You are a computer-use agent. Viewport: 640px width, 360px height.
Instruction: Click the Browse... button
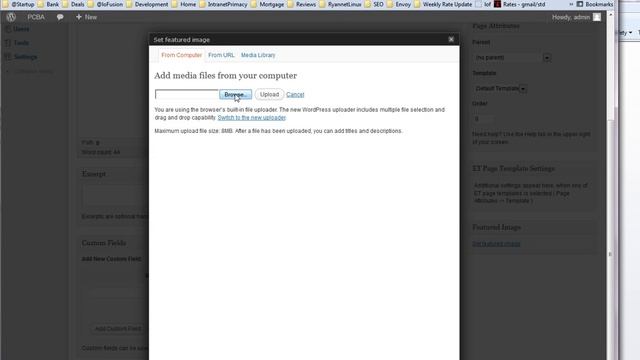coord(235,94)
